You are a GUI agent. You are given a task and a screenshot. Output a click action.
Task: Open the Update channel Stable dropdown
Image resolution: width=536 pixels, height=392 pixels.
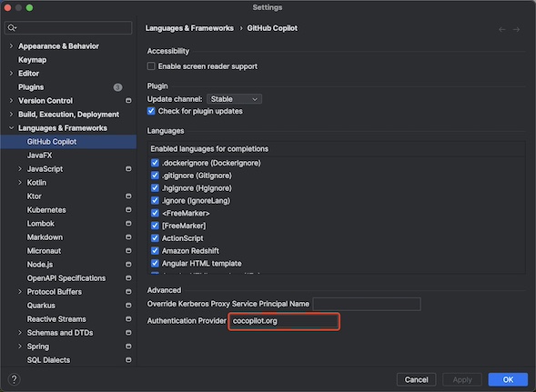point(234,99)
